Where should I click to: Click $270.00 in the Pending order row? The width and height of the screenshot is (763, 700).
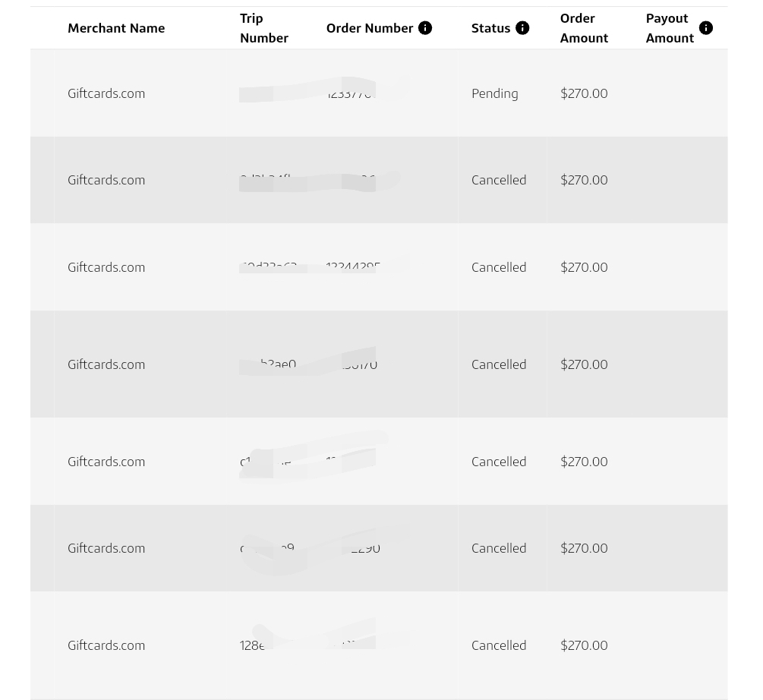[584, 93]
